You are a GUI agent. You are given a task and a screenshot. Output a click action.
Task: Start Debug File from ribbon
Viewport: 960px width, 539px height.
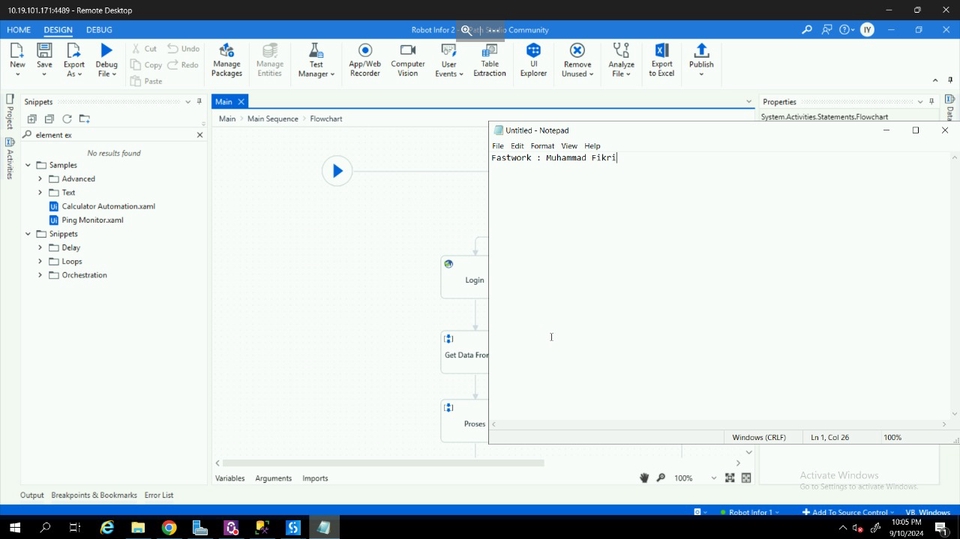[106, 59]
